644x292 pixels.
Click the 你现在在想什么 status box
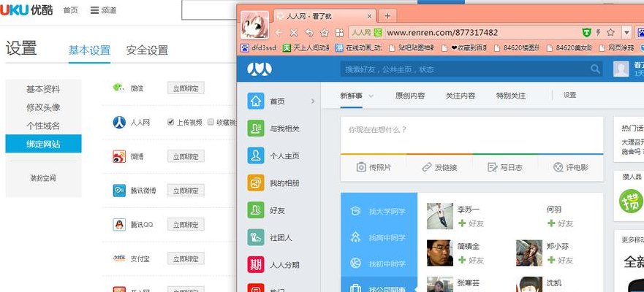[x=472, y=135]
